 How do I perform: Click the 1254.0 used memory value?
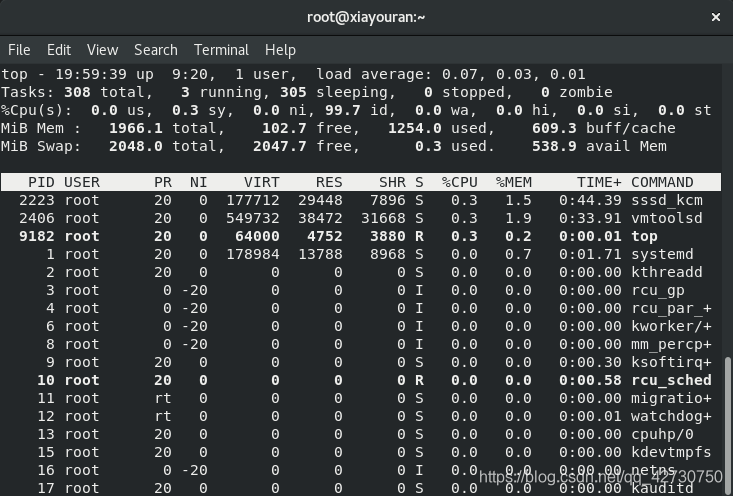415,128
